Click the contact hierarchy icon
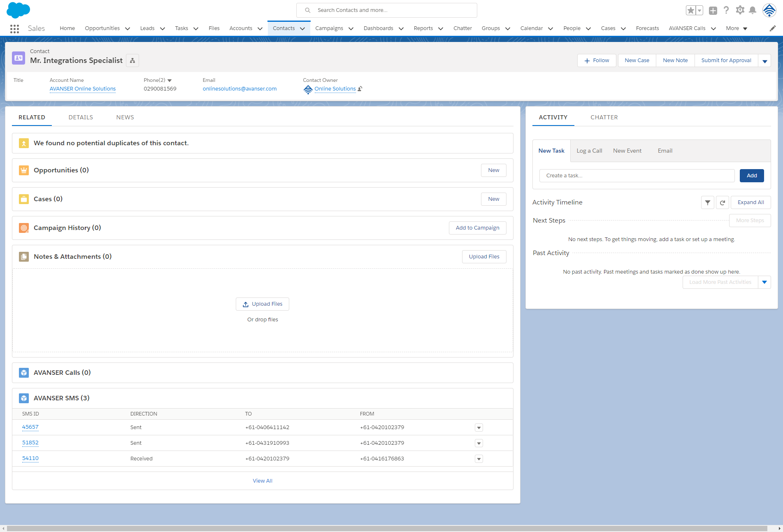783x532 pixels. pos(132,60)
